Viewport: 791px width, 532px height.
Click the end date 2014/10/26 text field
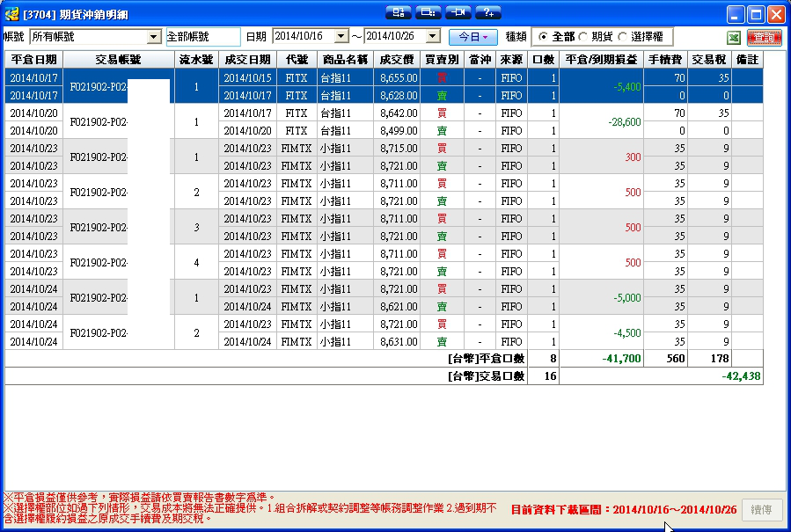(395, 36)
